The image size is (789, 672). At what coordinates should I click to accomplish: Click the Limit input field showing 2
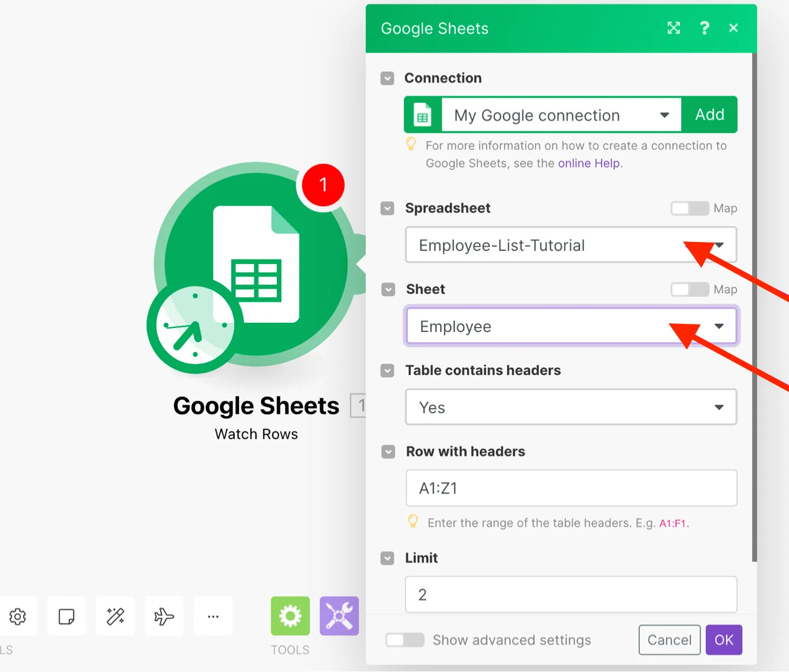[x=571, y=594]
